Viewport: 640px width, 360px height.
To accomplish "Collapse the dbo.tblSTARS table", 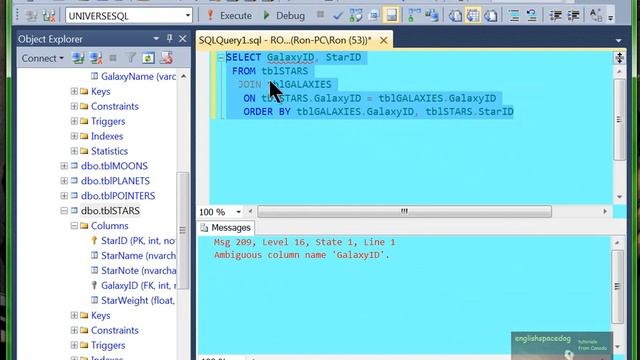I will pyautogui.click(x=64, y=211).
